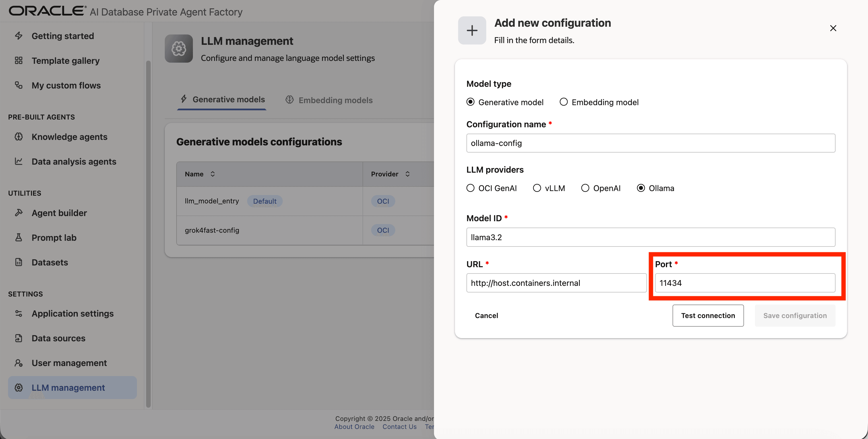Switch to the Embedding models tab
This screenshot has width=868, height=439.
[x=329, y=100]
